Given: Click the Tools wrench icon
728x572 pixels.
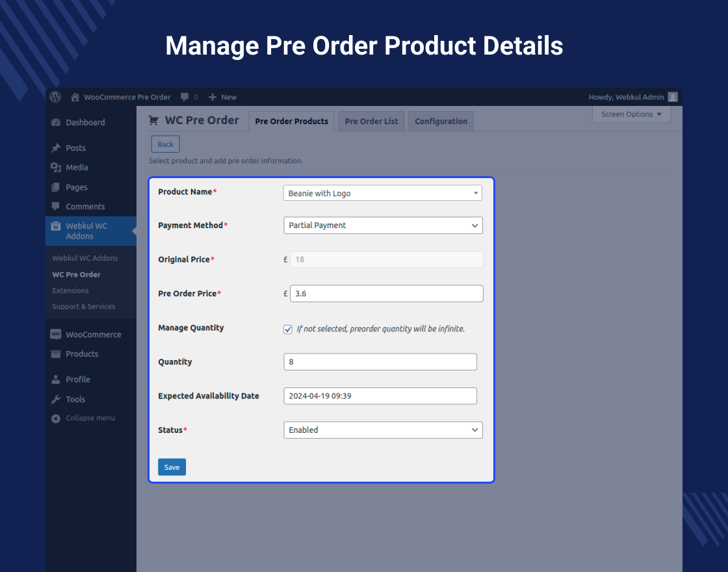Looking at the screenshot, I should (x=56, y=399).
